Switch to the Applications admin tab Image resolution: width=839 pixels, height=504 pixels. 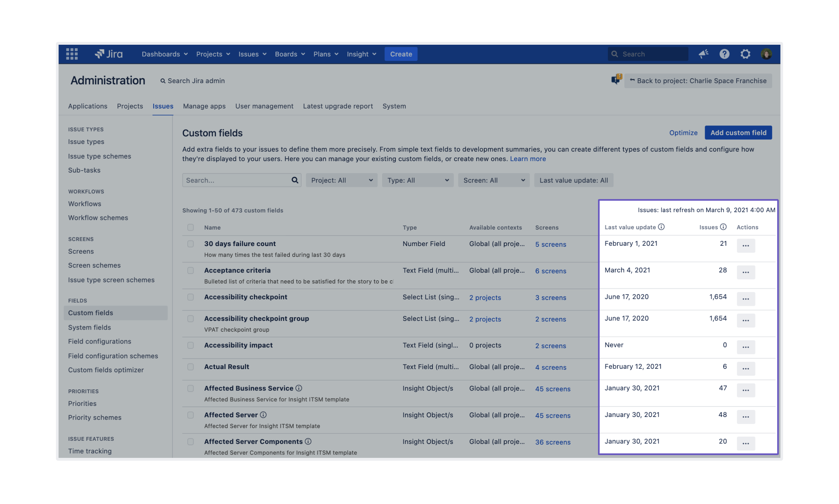[x=88, y=106]
